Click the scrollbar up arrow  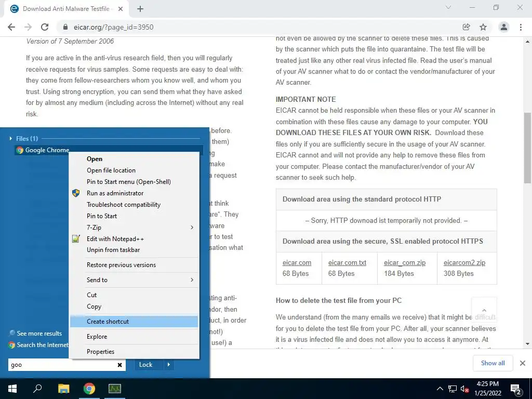coord(527,42)
